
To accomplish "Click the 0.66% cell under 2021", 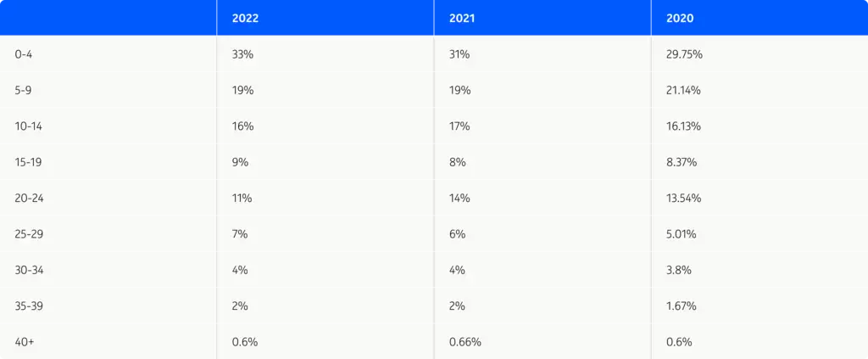I will coord(465,342).
